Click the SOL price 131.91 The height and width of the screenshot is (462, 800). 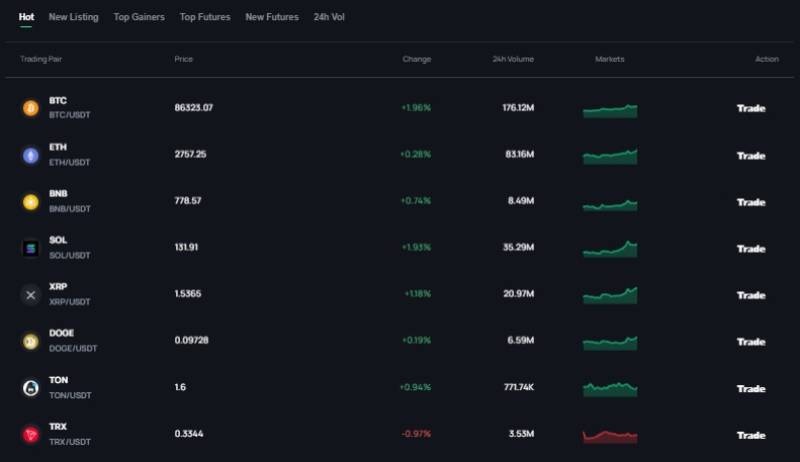pyautogui.click(x=186, y=247)
